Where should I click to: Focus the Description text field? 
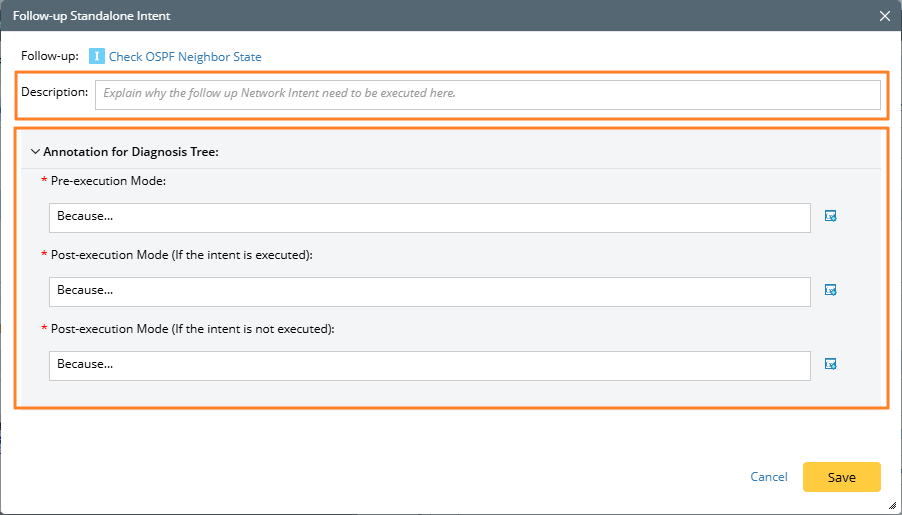point(487,94)
